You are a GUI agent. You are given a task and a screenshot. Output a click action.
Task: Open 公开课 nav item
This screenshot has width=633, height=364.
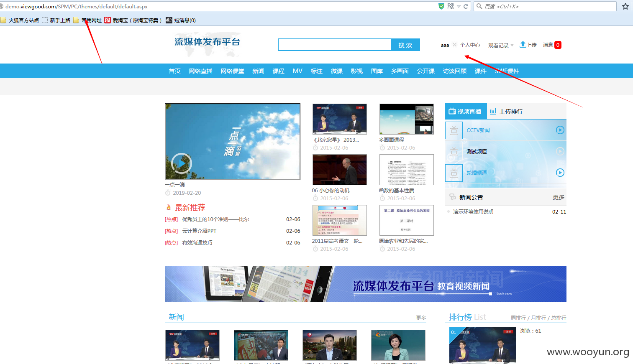pos(426,71)
